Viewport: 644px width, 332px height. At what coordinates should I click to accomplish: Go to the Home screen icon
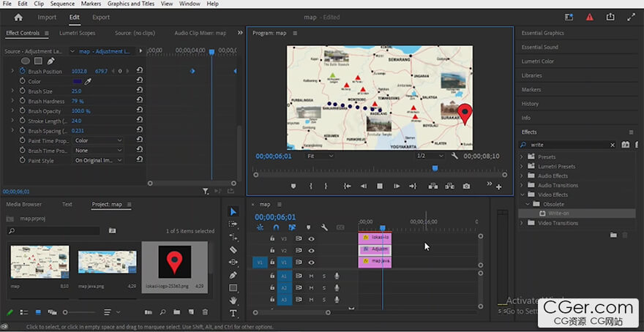18,18
